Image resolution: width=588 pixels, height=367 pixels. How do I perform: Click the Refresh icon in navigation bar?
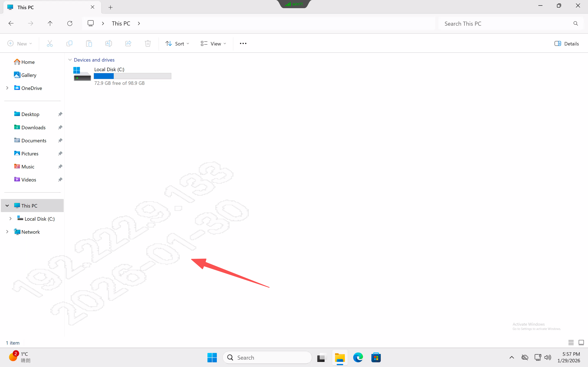click(70, 23)
